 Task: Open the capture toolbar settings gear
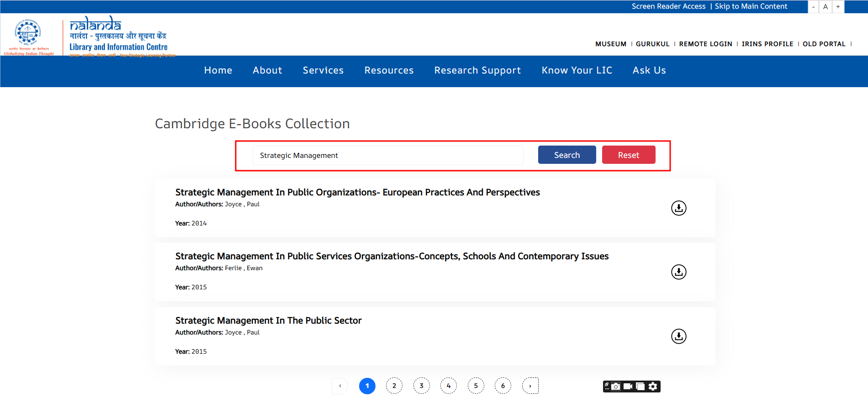[653, 387]
